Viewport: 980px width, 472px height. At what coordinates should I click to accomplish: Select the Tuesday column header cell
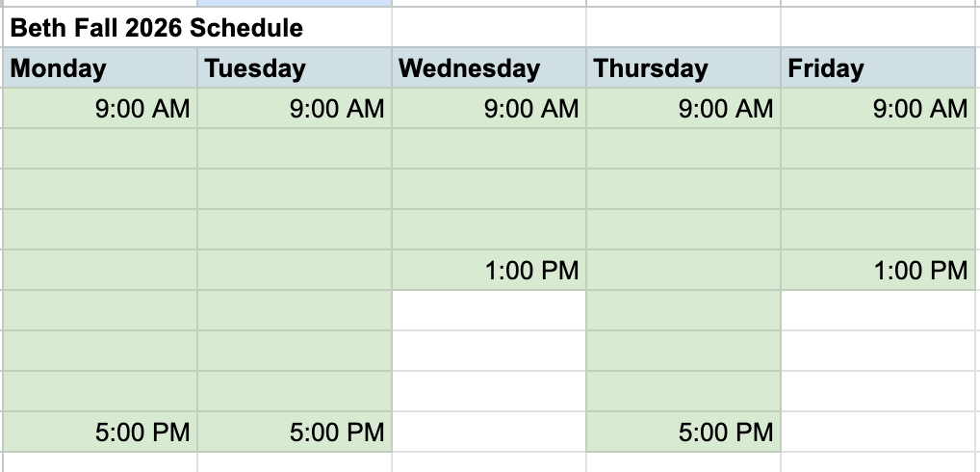295,67
